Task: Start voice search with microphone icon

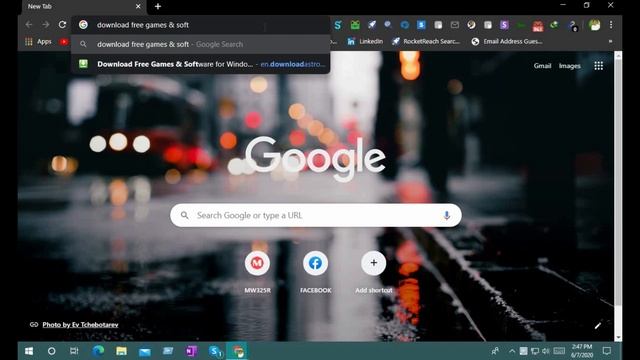Action: (x=447, y=216)
